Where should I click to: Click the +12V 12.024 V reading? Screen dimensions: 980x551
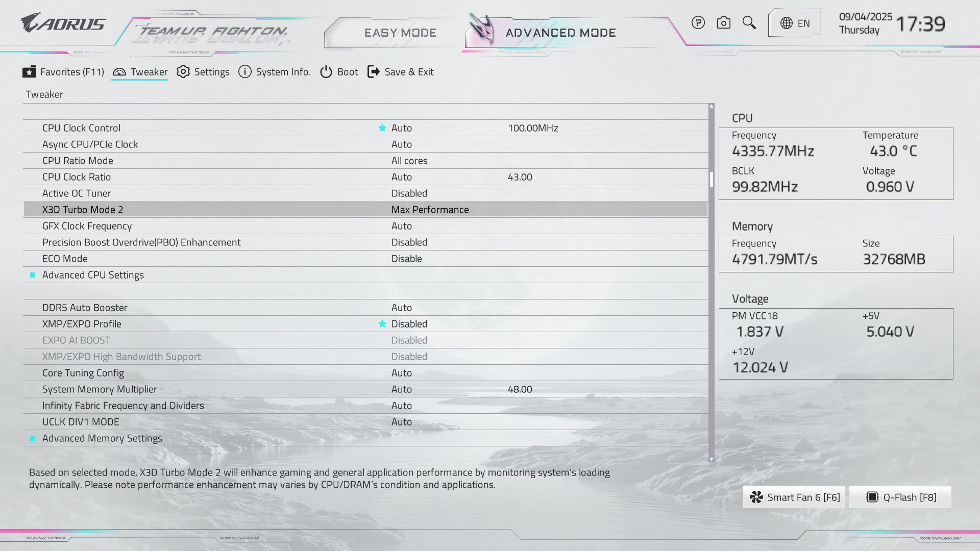[x=760, y=367]
